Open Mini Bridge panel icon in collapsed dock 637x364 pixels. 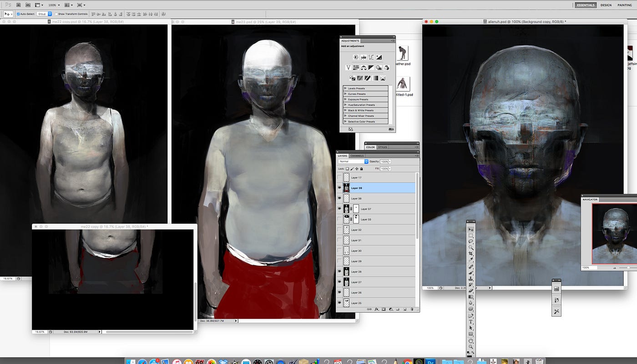point(556,289)
